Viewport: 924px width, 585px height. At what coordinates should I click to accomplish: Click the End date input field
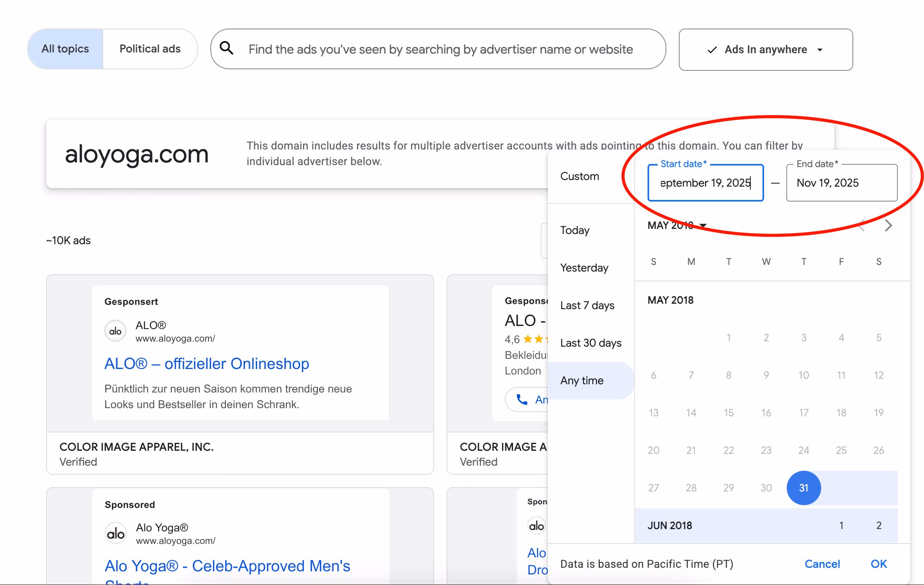click(841, 183)
